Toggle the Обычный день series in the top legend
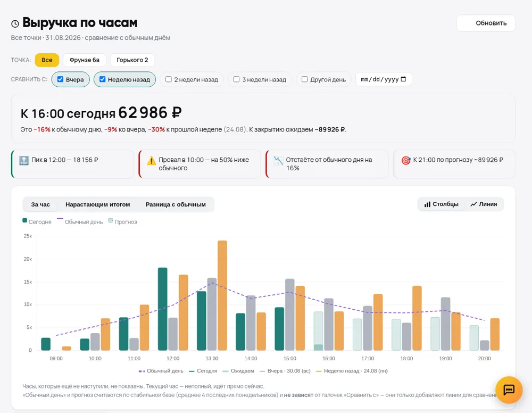The width and height of the screenshot is (532, 413). click(80, 221)
